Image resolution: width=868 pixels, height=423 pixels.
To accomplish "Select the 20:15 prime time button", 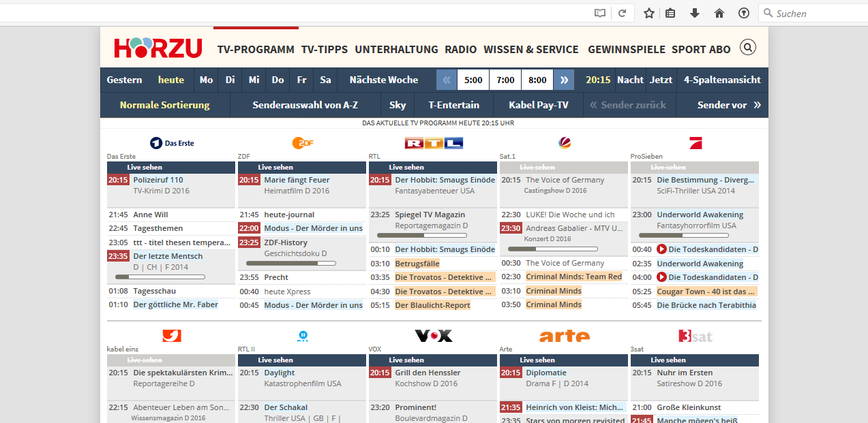I will pyautogui.click(x=598, y=80).
